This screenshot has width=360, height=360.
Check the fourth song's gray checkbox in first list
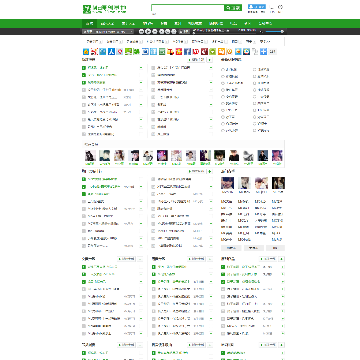point(84,90)
